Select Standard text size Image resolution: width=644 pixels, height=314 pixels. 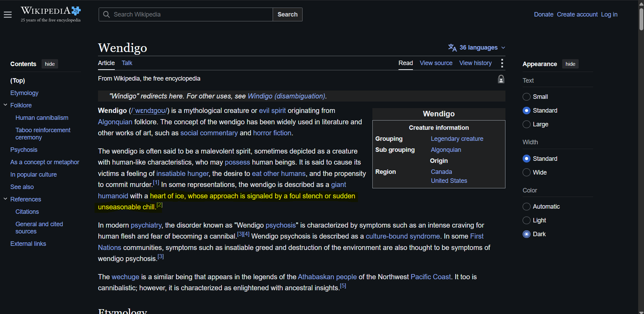pyautogui.click(x=526, y=111)
